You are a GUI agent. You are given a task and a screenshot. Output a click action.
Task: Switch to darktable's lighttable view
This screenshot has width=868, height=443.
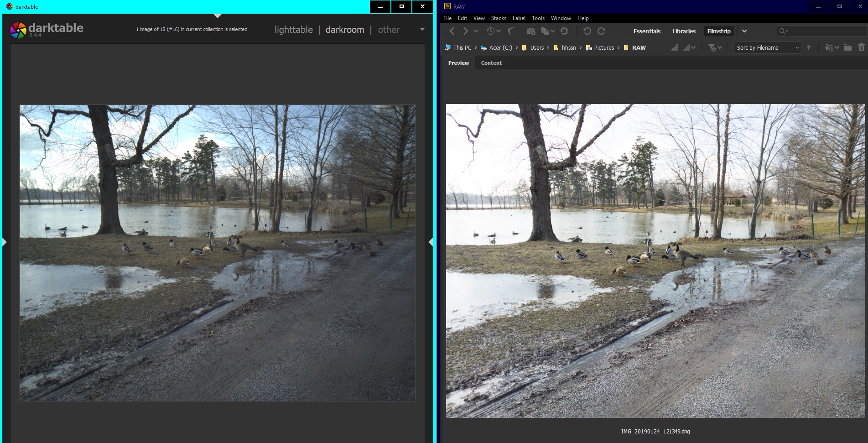294,30
